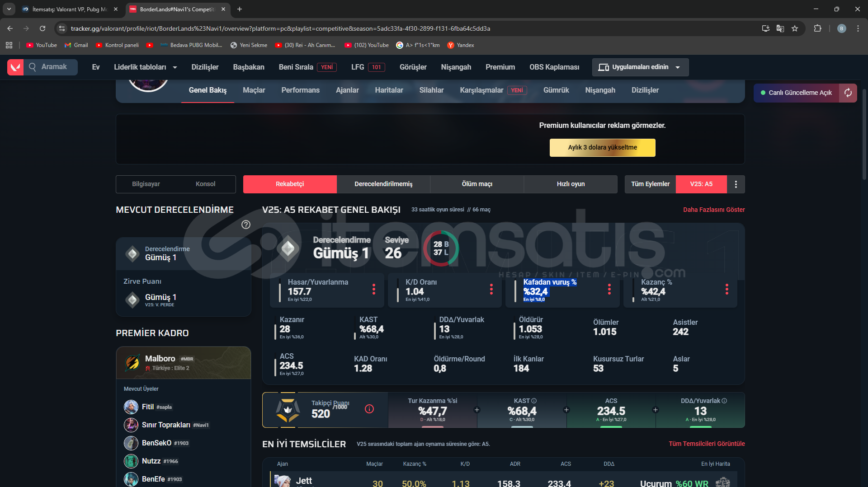868x487 pixels.
Task: Open the Uygulamaları edinin dropdown
Action: pyautogui.click(x=640, y=67)
